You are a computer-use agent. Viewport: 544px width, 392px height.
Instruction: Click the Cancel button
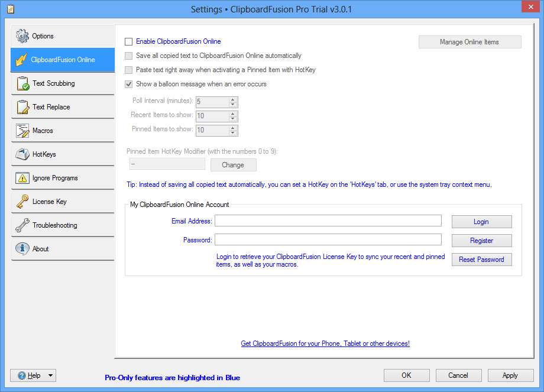(x=459, y=375)
